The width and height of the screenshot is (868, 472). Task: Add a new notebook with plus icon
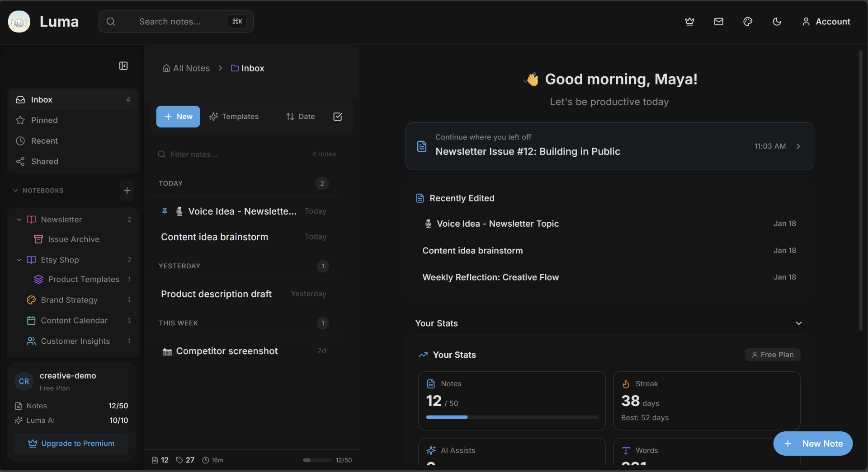coord(127,191)
